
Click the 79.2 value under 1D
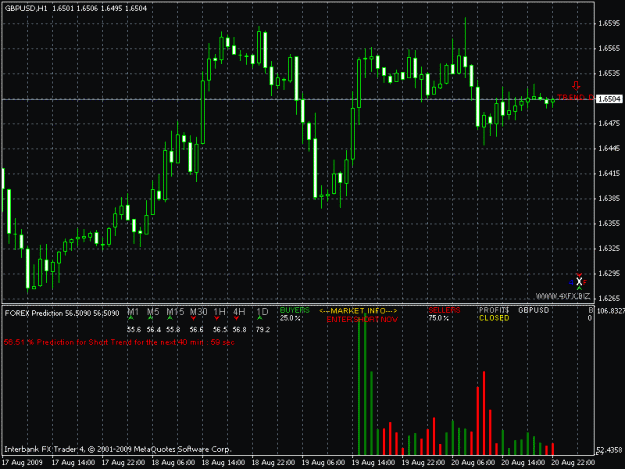point(263,330)
